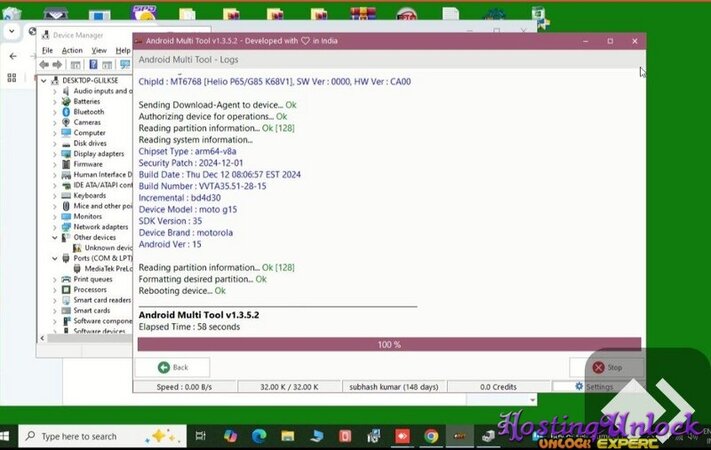Open the Action menu in Device Manager
This screenshot has width=711, height=450.
coord(72,50)
